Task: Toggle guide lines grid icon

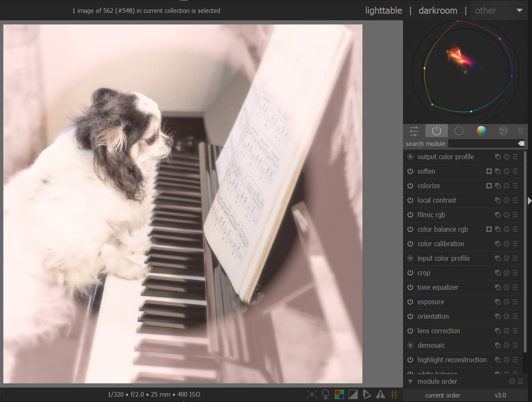Action: click(394, 394)
